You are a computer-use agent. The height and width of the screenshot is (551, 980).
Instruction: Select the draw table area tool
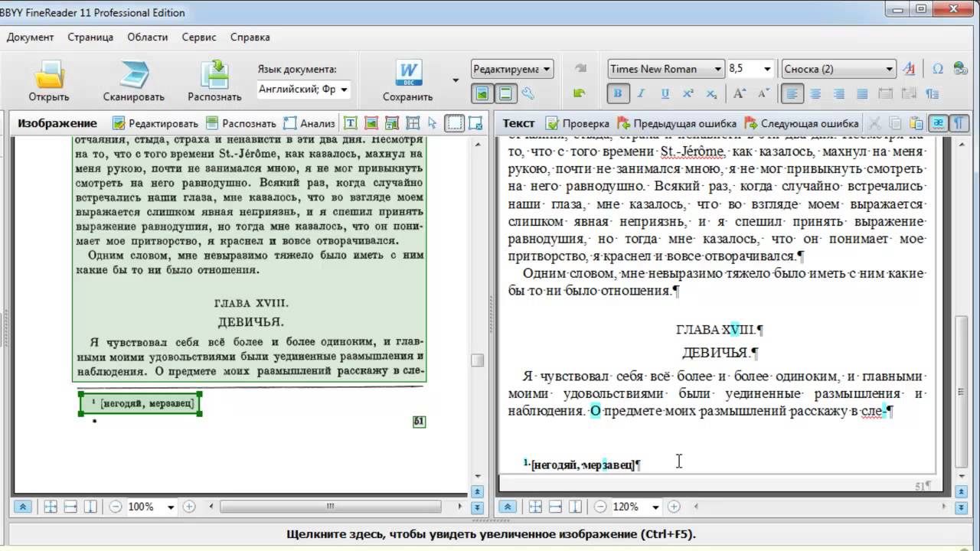coord(413,123)
